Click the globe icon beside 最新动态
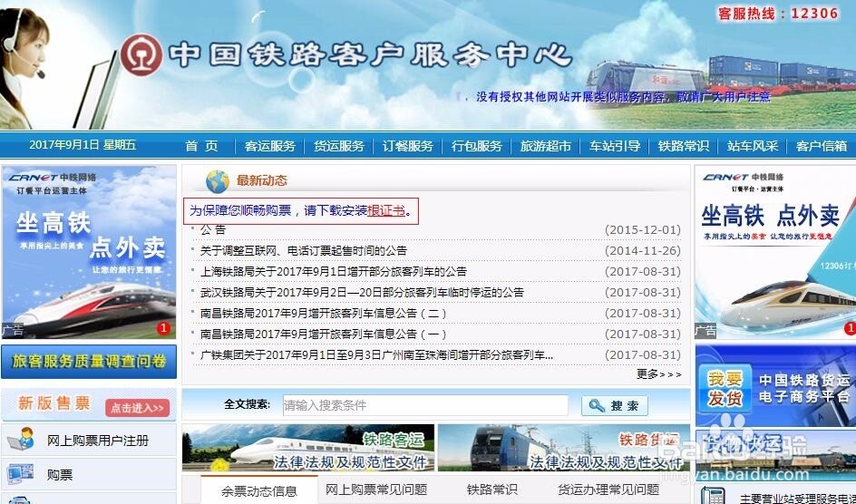The height and width of the screenshot is (504, 856). 218,181
